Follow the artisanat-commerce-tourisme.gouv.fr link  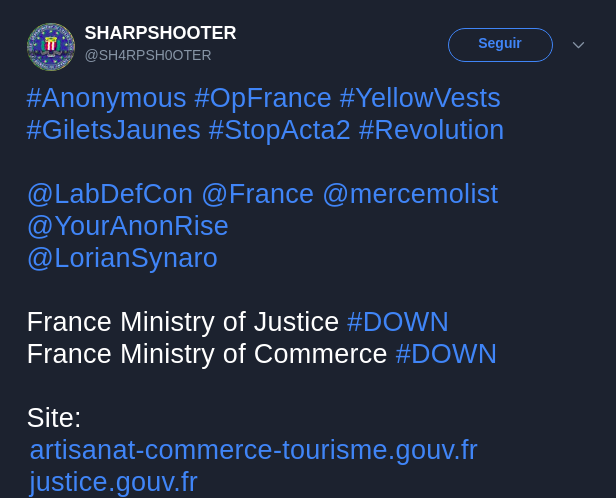tap(254, 450)
